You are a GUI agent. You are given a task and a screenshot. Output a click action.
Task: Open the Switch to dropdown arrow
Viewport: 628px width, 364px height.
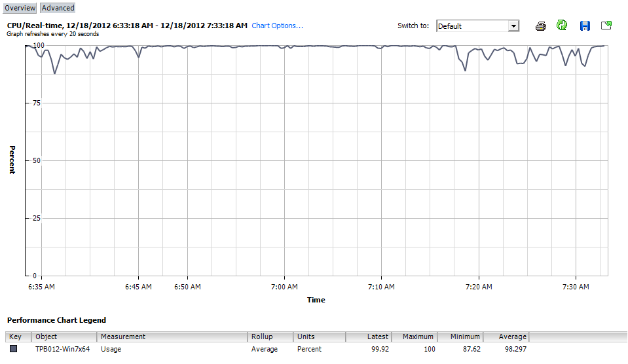click(x=513, y=26)
